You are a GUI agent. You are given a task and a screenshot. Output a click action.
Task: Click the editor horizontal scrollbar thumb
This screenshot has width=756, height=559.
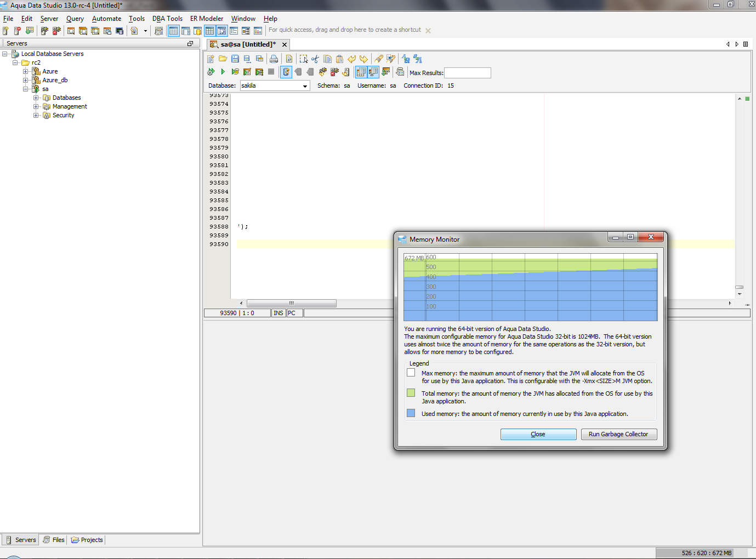[x=292, y=303]
